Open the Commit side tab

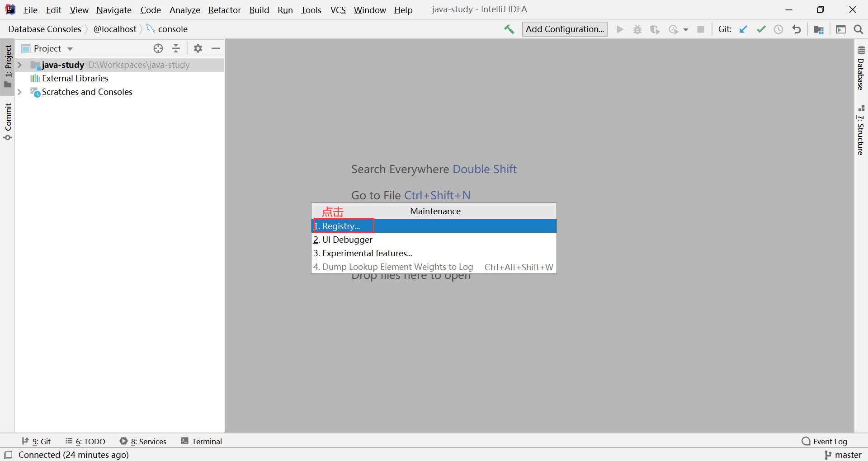click(8, 121)
